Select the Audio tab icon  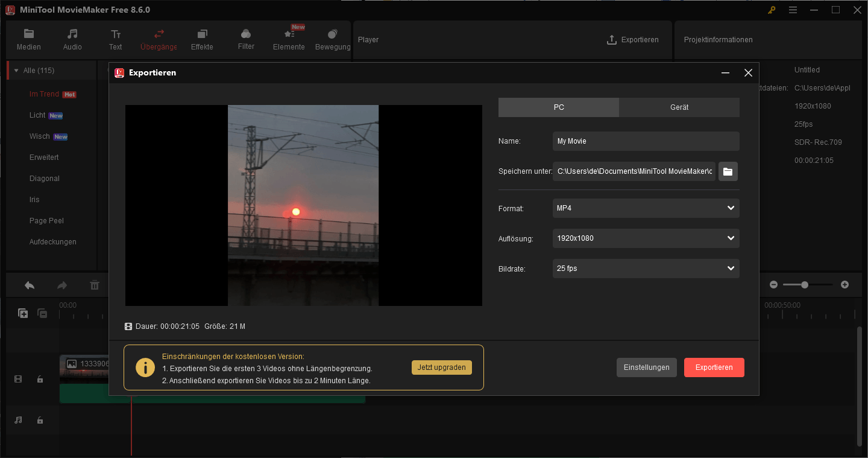point(72,39)
